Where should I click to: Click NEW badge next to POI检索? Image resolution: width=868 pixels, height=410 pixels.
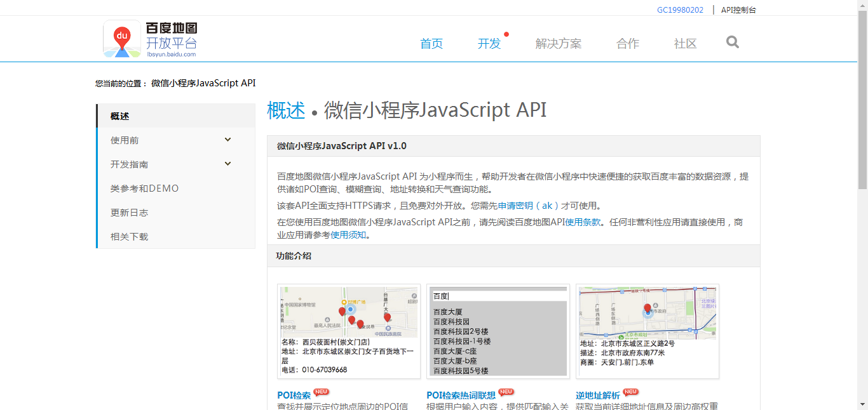[322, 392]
